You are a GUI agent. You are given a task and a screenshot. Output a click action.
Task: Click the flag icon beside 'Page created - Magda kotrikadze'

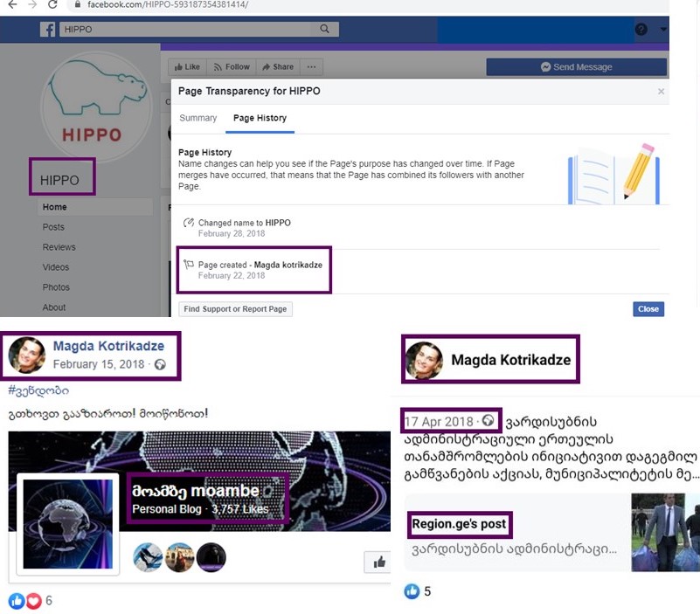pyautogui.click(x=189, y=265)
